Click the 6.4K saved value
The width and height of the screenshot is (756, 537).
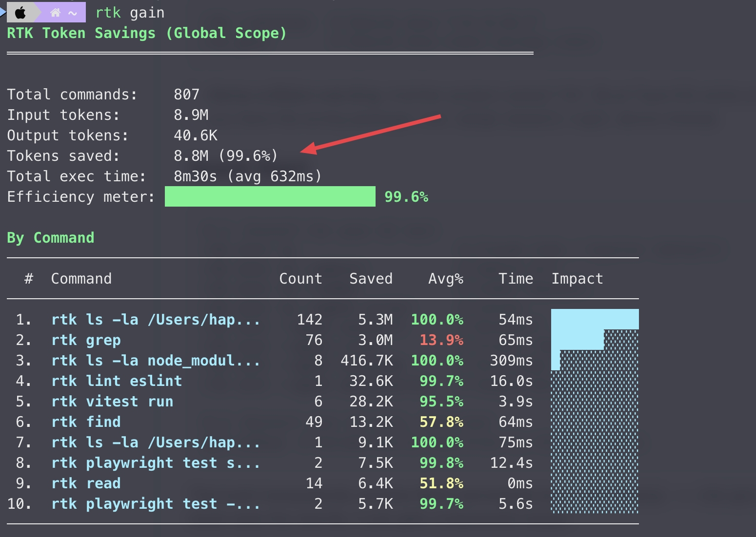[x=375, y=483]
